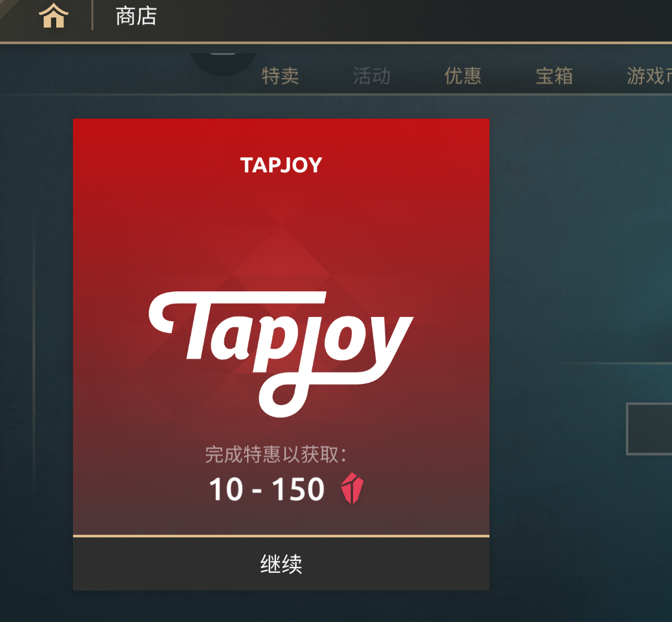Switch to the 游戏币 tab at right edge
The height and width of the screenshot is (622, 672).
[649, 76]
